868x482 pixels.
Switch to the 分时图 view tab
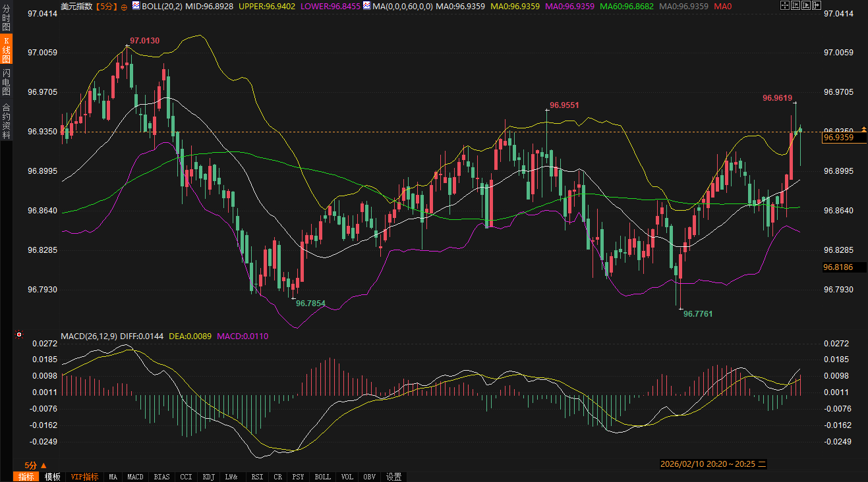(x=6, y=20)
